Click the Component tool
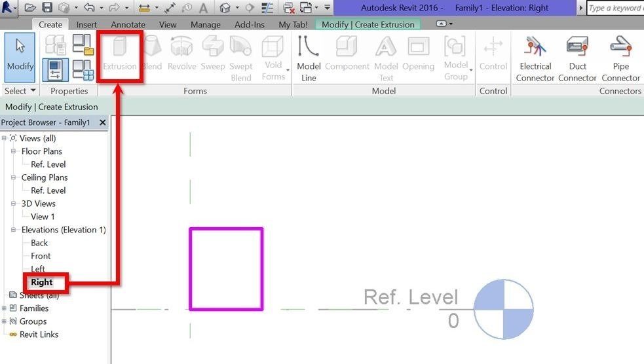The width and height of the screenshot is (644, 364). pos(347,54)
